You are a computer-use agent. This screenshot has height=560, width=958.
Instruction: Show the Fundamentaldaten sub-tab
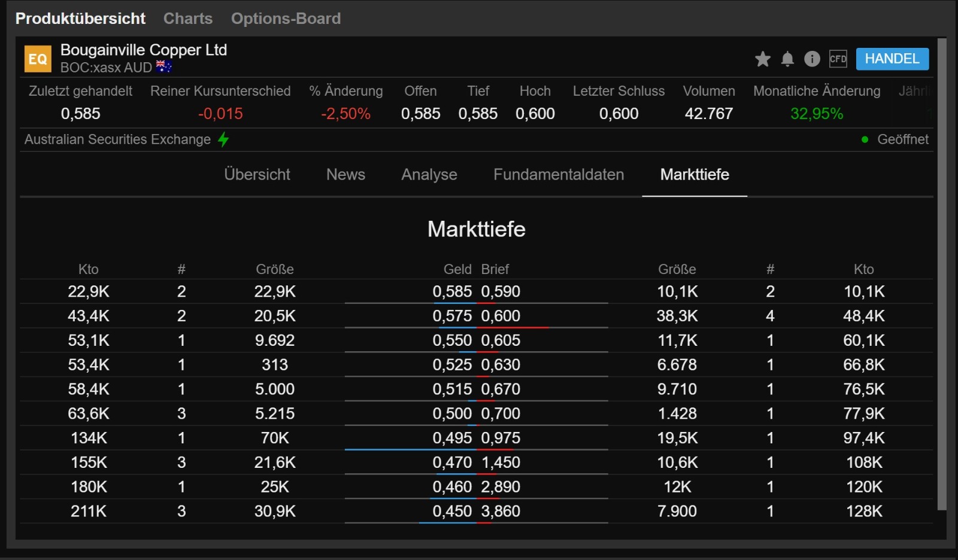pos(559,175)
